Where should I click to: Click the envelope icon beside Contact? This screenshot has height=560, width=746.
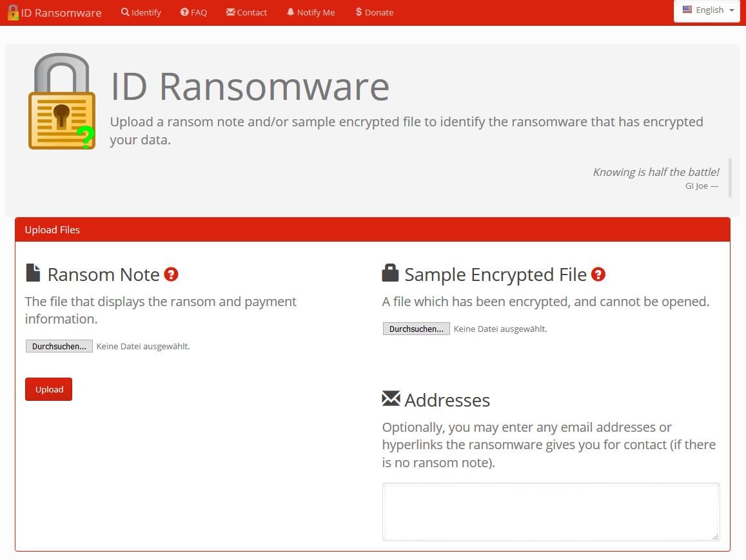click(x=231, y=12)
